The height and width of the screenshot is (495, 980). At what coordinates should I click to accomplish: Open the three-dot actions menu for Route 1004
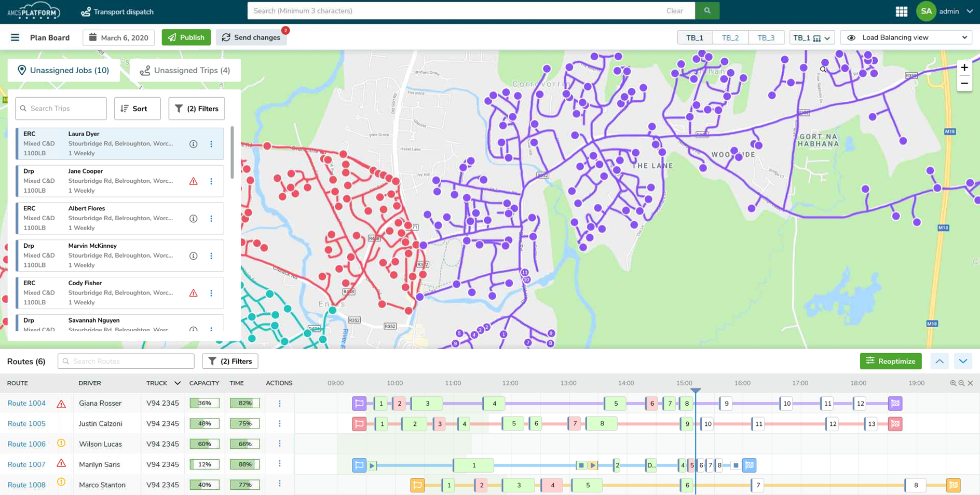pyautogui.click(x=280, y=403)
